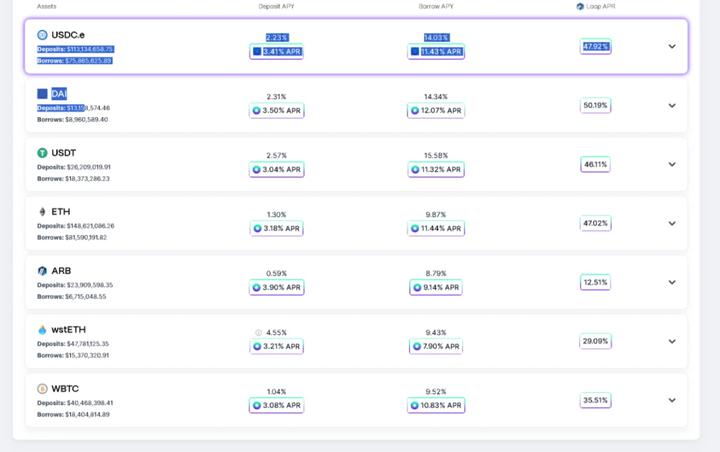Click the USDT 15.58% borrow APY value
Screen dimensions: 720x452
[436, 156]
